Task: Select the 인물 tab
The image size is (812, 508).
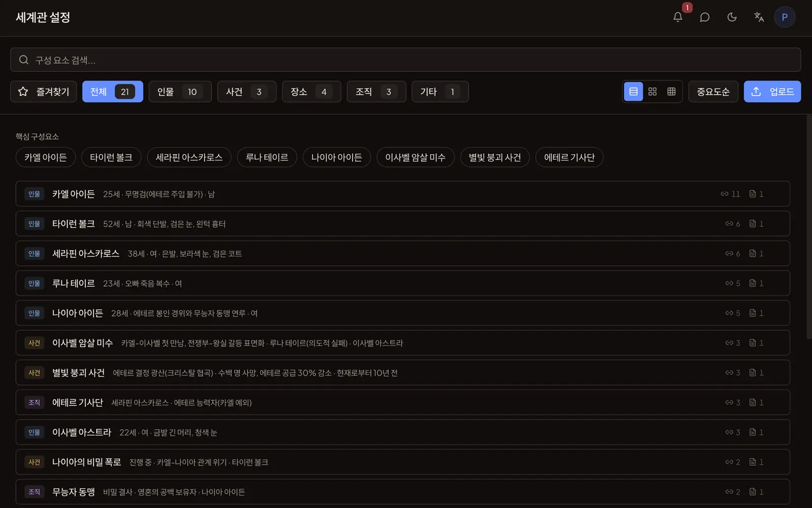Action: click(180, 92)
